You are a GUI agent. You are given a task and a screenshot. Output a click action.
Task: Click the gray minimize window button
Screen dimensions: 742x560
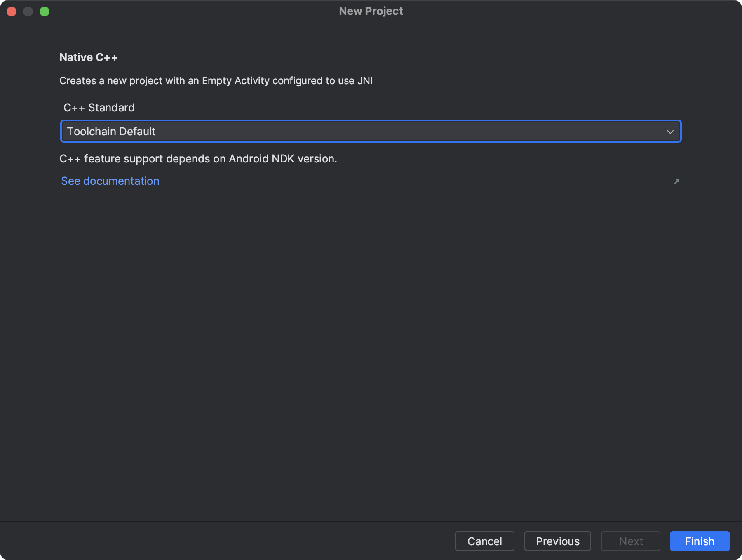click(28, 12)
